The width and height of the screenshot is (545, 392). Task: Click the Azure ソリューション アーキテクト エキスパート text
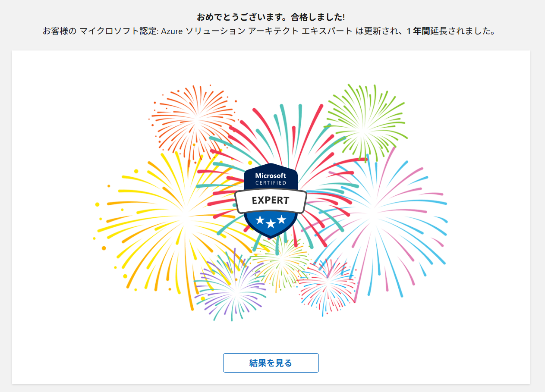[257, 32]
